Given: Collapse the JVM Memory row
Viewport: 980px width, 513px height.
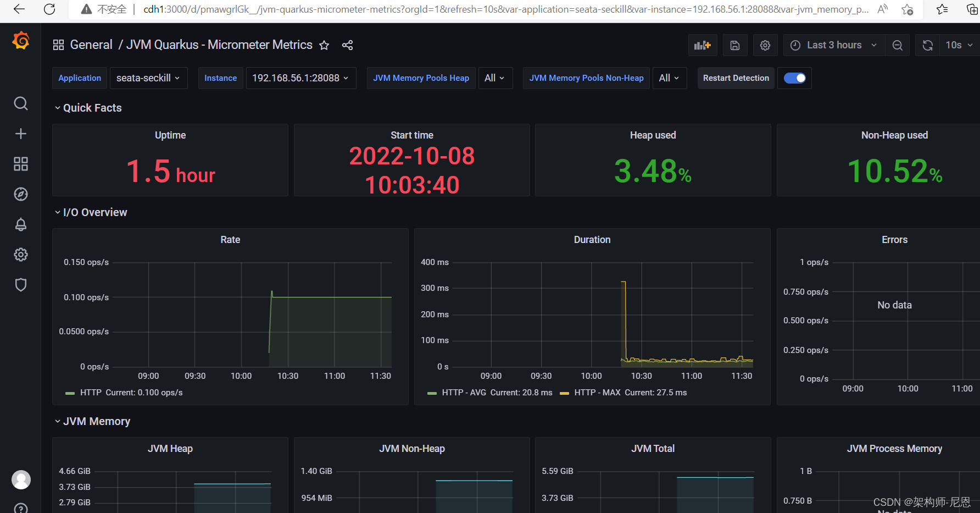Looking at the screenshot, I should click(x=92, y=421).
